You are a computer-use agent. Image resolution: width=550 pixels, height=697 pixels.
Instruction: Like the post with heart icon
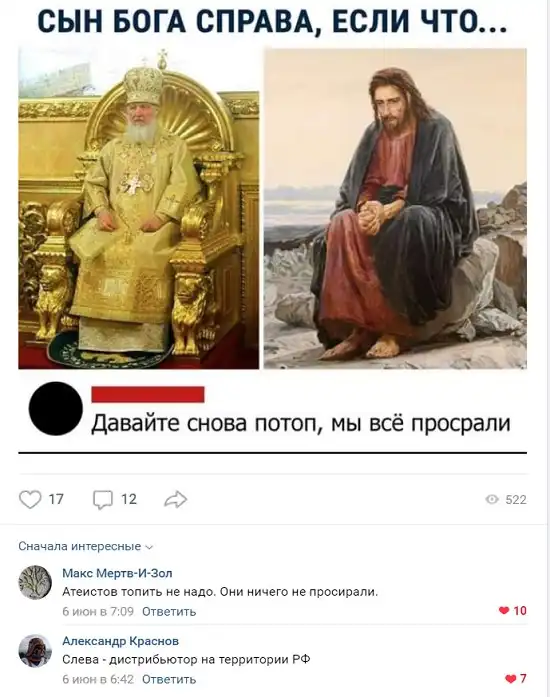tap(30, 500)
